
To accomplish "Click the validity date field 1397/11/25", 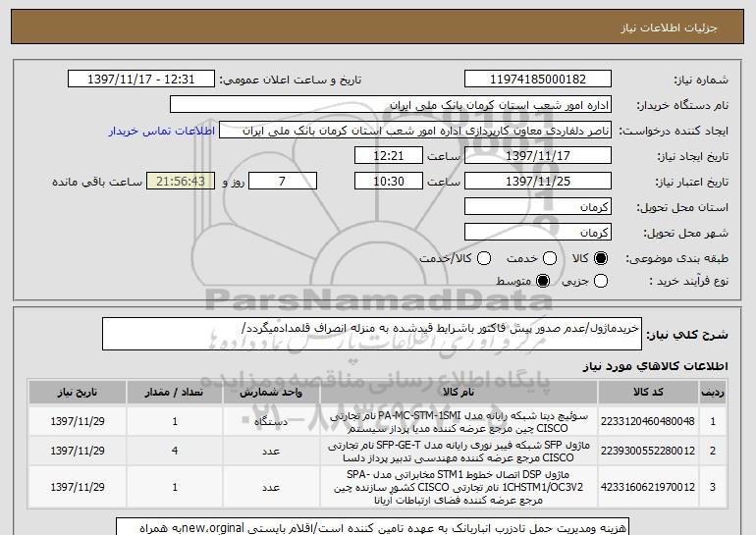I will (538, 182).
